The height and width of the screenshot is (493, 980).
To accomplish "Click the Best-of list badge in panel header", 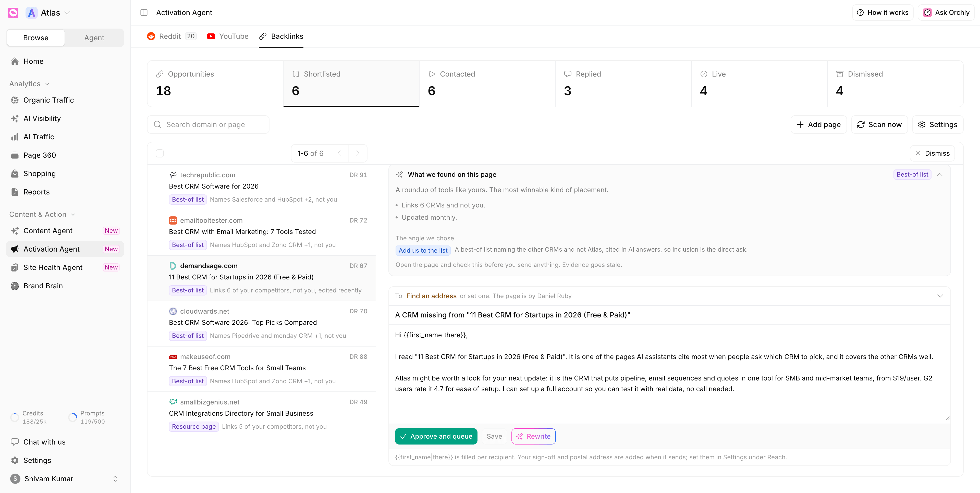I will (912, 175).
